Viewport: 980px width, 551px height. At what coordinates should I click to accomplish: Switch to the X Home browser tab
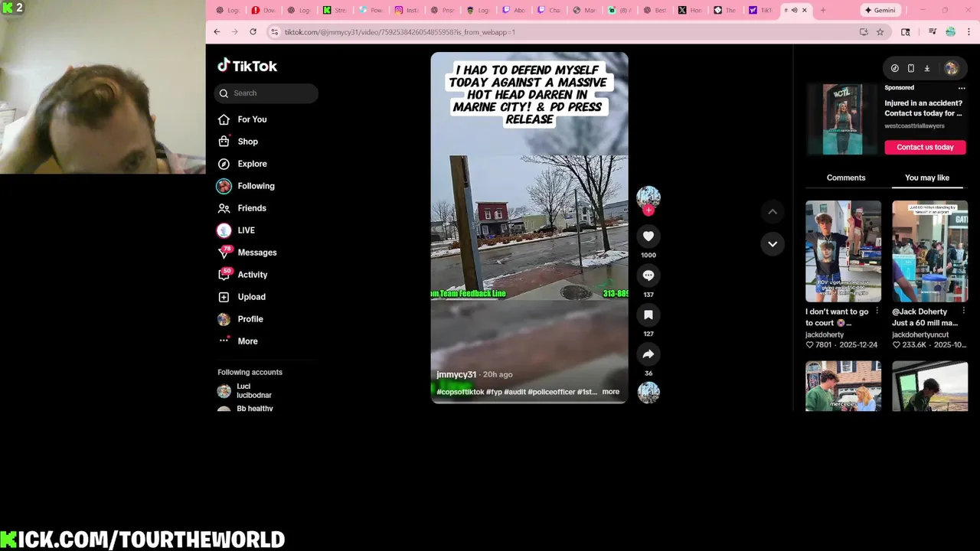click(689, 10)
